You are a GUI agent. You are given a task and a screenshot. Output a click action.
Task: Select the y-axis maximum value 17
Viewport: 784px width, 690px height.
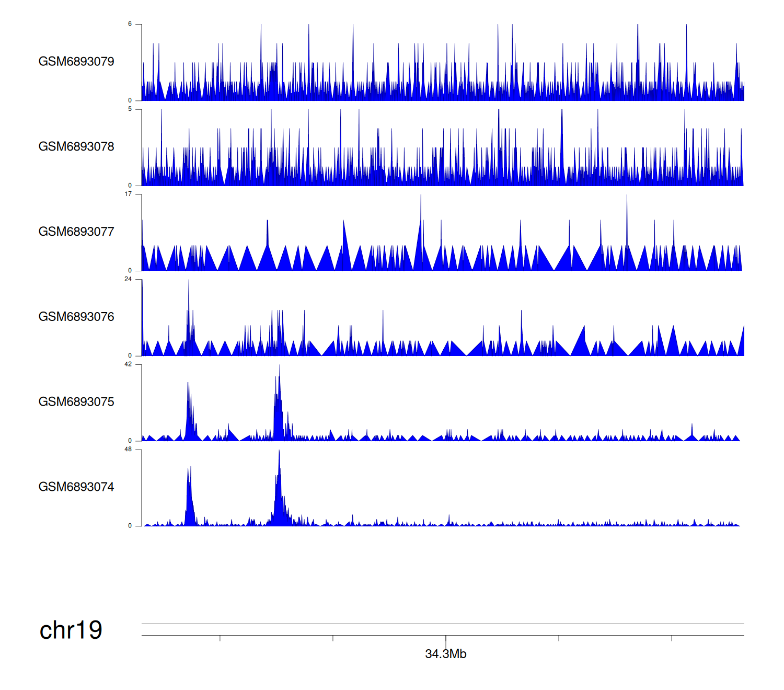(x=128, y=194)
